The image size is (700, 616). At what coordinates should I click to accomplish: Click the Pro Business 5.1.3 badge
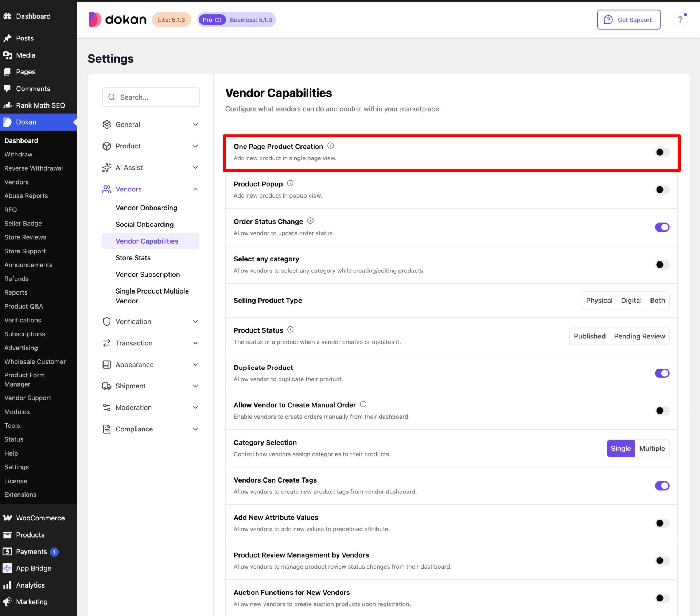coord(237,20)
